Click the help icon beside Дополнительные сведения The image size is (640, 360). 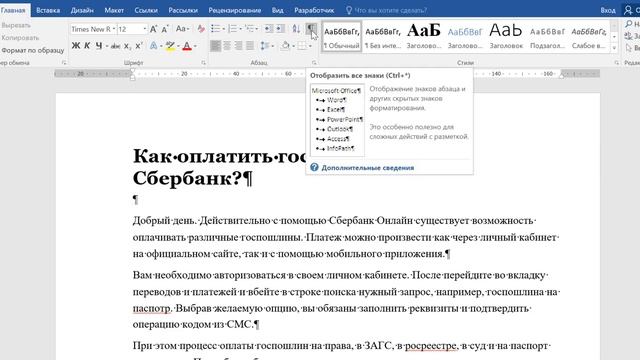pyautogui.click(x=314, y=167)
